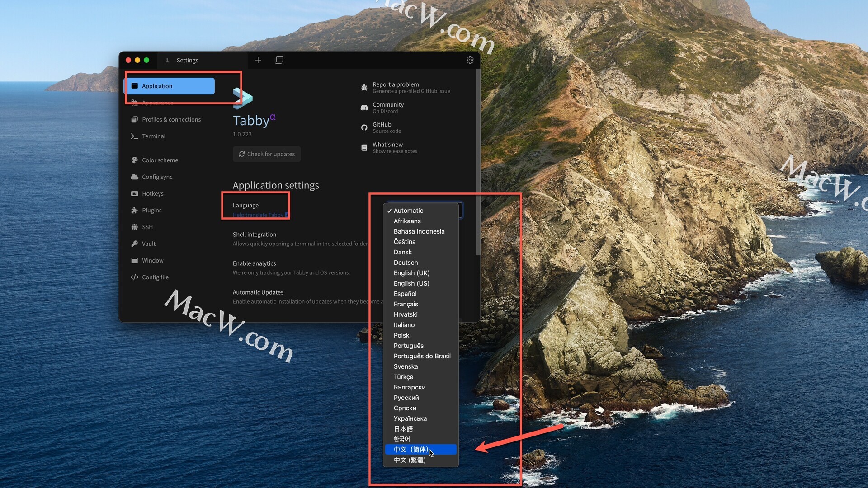Open Terminal settings section
Screen dimensions: 868x488
169,136
